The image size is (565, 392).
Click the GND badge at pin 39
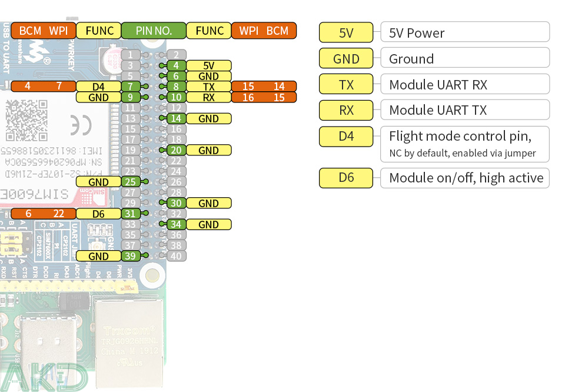[x=98, y=256]
